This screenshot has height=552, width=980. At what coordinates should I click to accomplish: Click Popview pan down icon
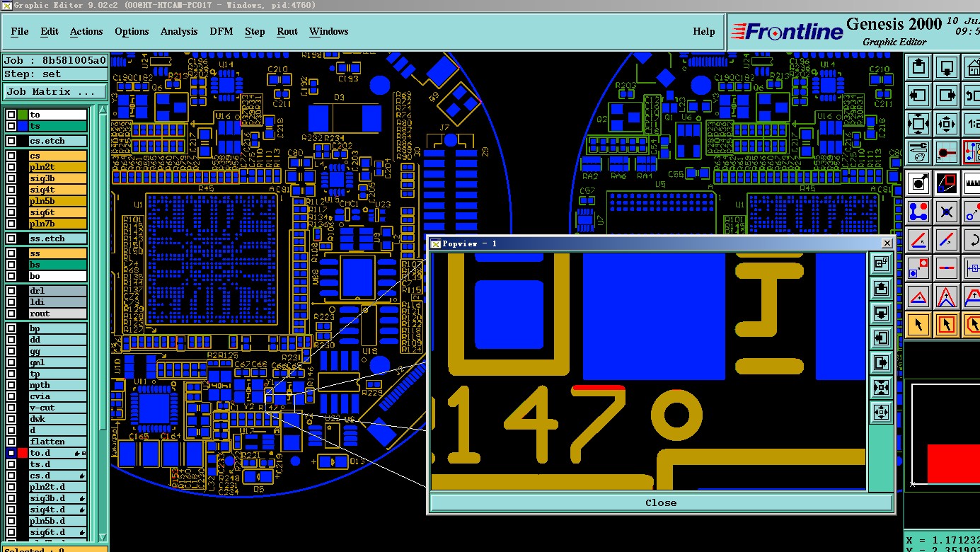[x=881, y=313]
